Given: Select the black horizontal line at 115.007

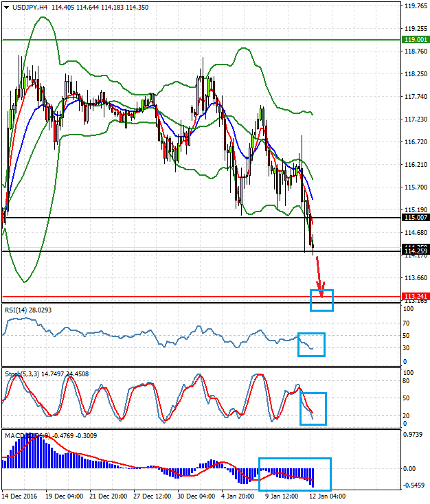Looking at the screenshot, I should (202, 218).
